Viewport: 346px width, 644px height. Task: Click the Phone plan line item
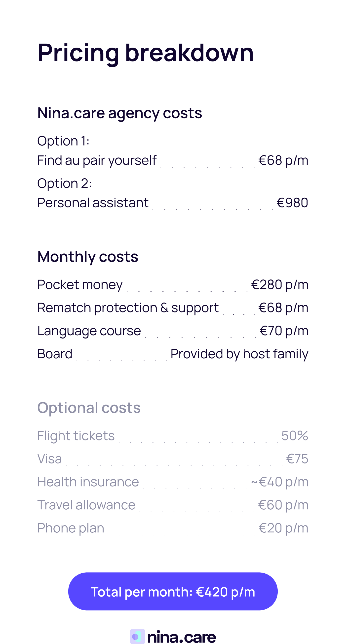[71, 528]
